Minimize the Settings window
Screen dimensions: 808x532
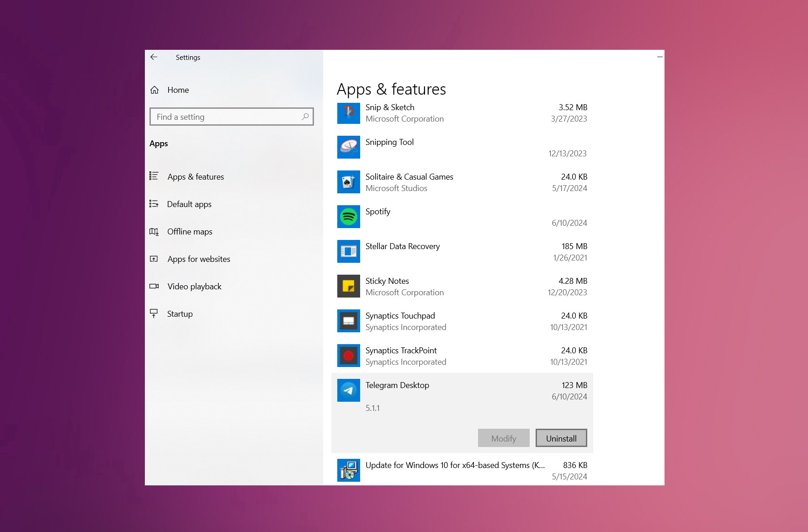pyautogui.click(x=659, y=57)
